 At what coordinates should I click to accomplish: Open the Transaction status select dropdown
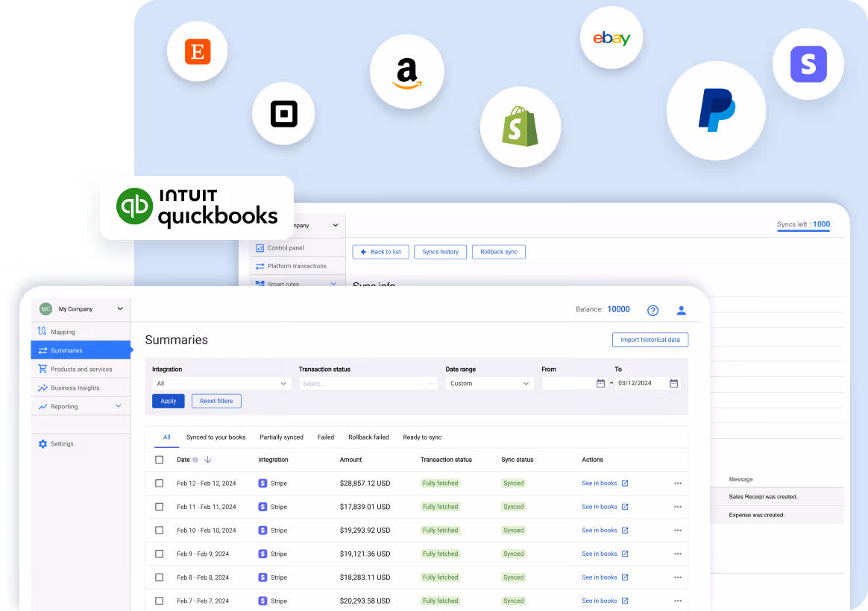point(368,383)
